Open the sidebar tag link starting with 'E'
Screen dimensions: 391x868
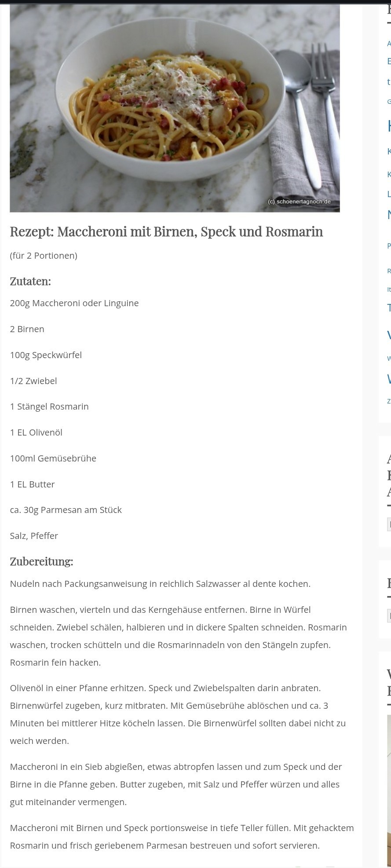389,61
